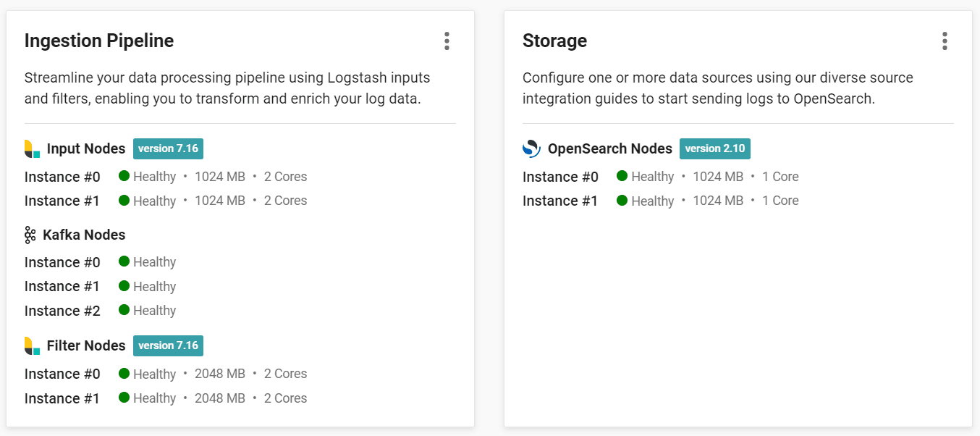Image resolution: width=980 pixels, height=436 pixels.
Task: Click the Logstash icon beside Filter Nodes
Action: pyautogui.click(x=30, y=345)
